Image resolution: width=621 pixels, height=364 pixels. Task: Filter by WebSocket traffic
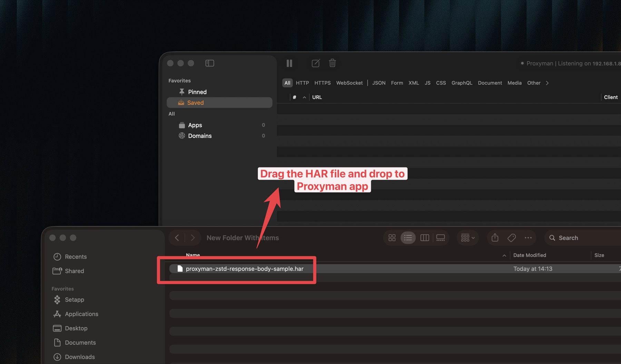point(349,83)
